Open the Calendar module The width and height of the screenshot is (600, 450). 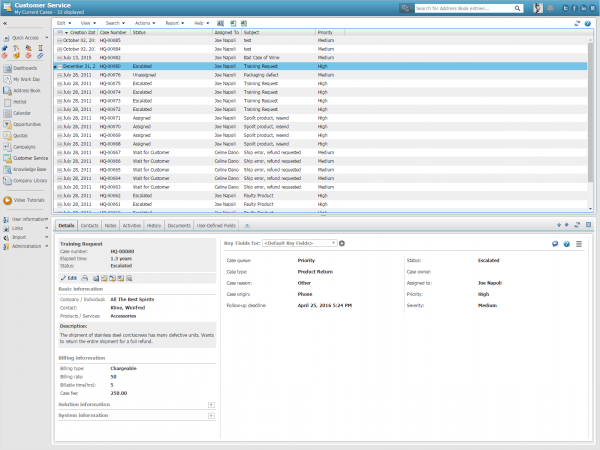pyautogui.click(x=17, y=113)
